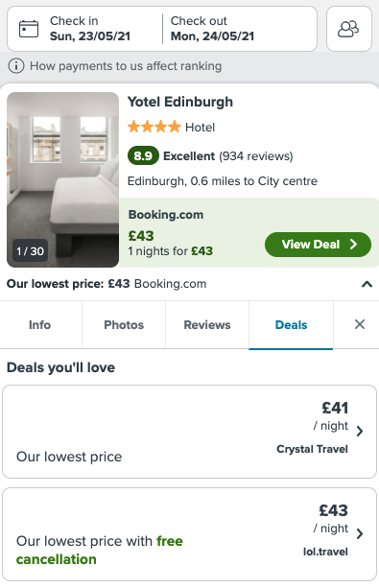The image size is (379, 588).
Task: Switch to the Info tab
Action: (40, 325)
